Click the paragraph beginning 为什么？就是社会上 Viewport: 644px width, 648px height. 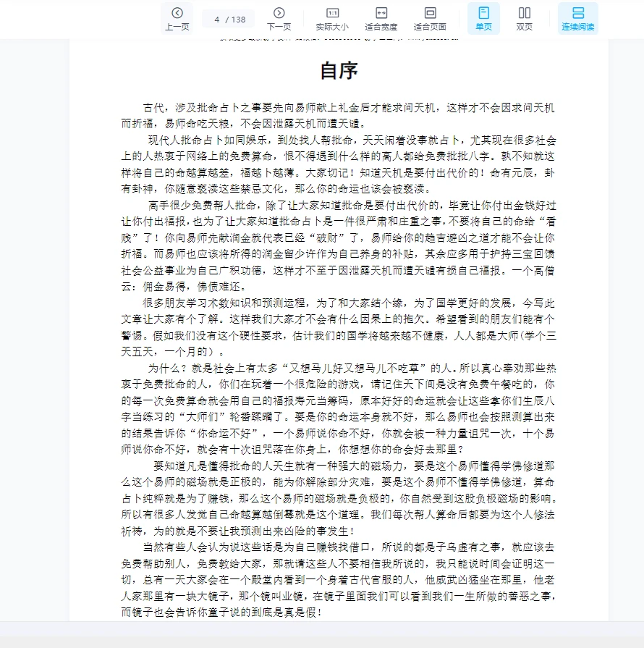pyautogui.click(x=338, y=409)
